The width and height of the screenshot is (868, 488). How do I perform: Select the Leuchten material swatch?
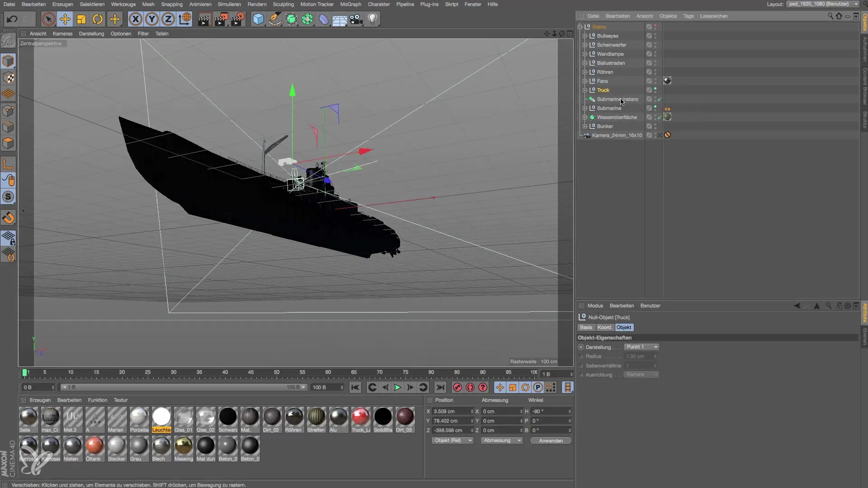(161, 420)
